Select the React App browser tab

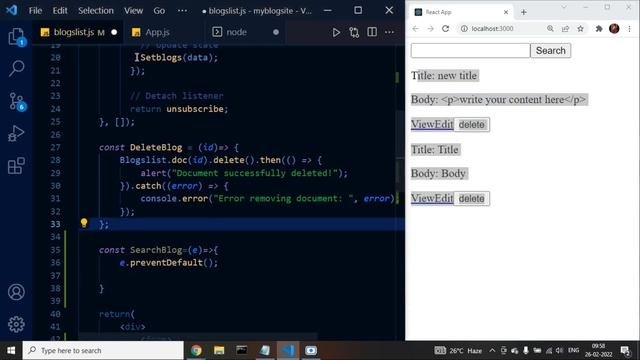pyautogui.click(x=461, y=12)
